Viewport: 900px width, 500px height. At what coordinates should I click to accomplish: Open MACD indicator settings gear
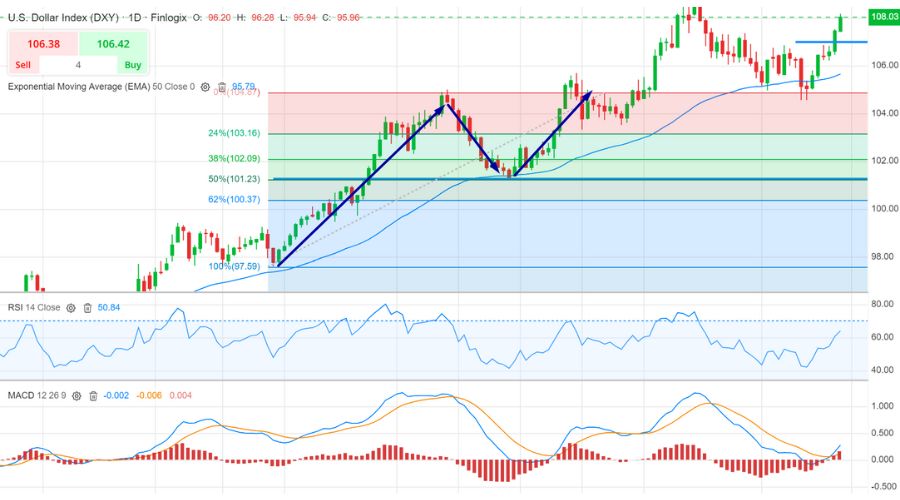click(76, 396)
